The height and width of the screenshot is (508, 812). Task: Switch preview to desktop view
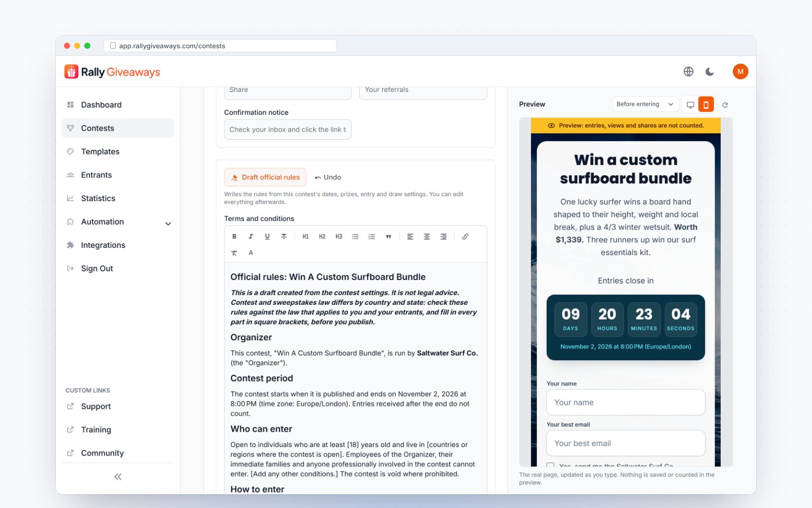[x=690, y=105]
